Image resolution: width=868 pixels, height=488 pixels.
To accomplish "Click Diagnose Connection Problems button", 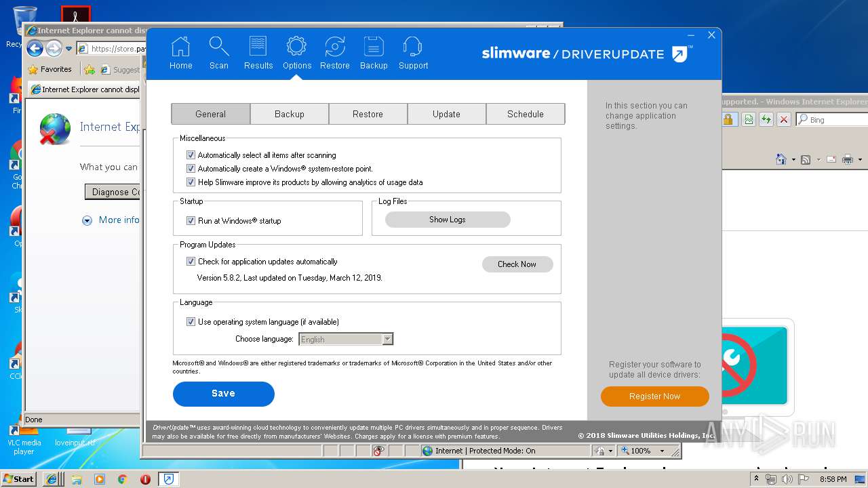I will click(113, 192).
